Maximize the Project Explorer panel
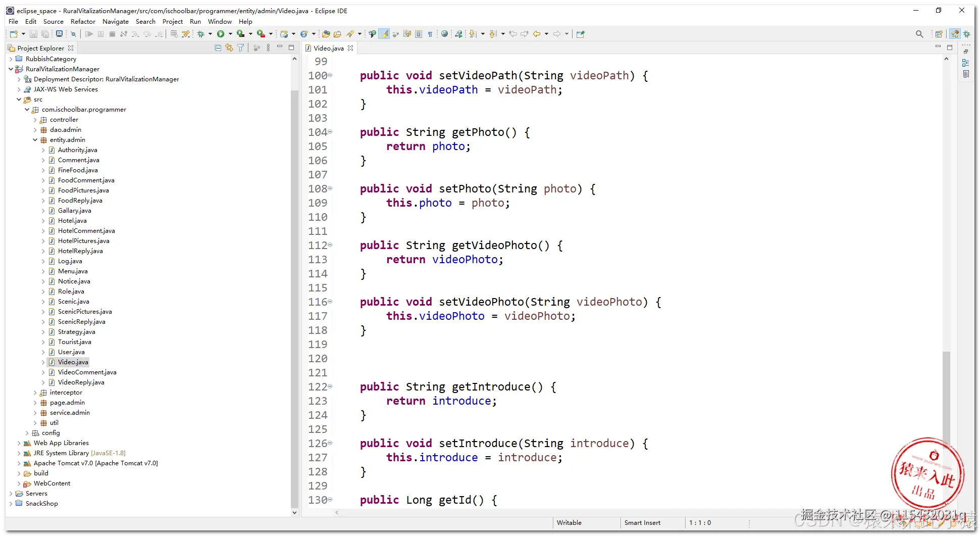Viewport: 980px width, 536px height. (291, 47)
